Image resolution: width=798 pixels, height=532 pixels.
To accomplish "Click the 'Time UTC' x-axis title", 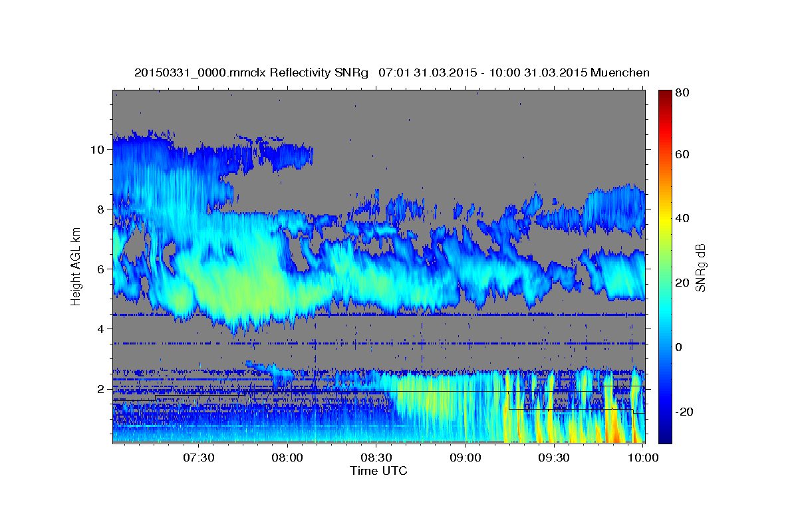I will coord(378,471).
